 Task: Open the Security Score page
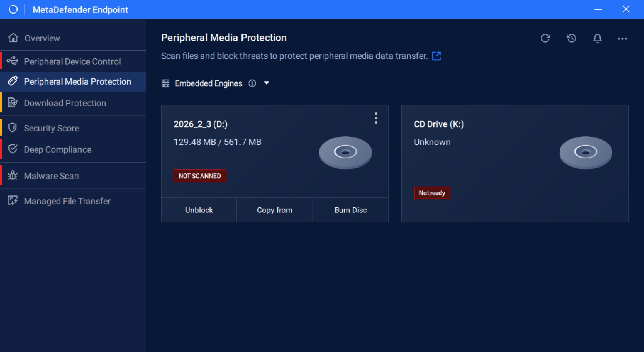coord(52,128)
